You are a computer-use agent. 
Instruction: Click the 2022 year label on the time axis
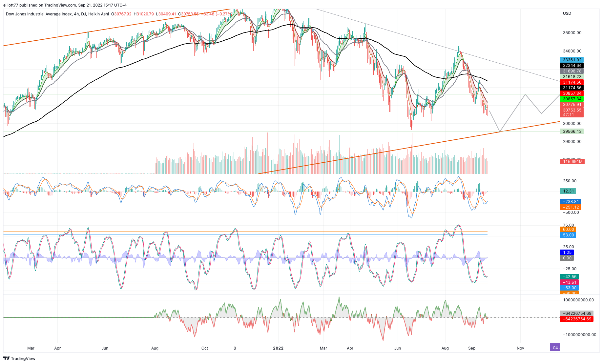coord(278,348)
